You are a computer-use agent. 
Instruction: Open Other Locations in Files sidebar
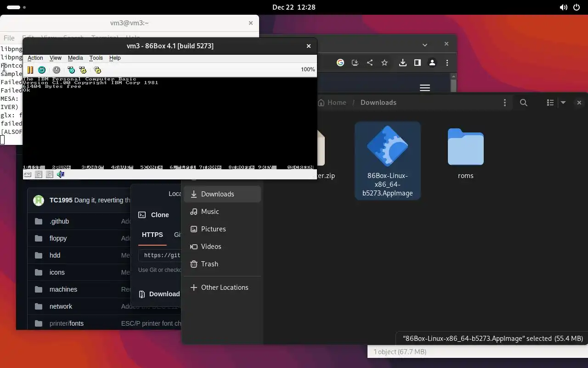coord(222,287)
